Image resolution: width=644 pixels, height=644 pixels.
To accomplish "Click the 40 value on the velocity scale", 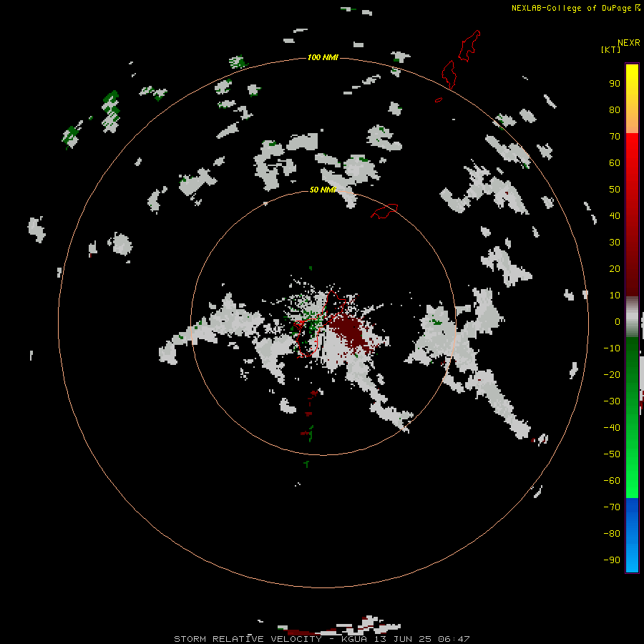I will click(x=615, y=215).
